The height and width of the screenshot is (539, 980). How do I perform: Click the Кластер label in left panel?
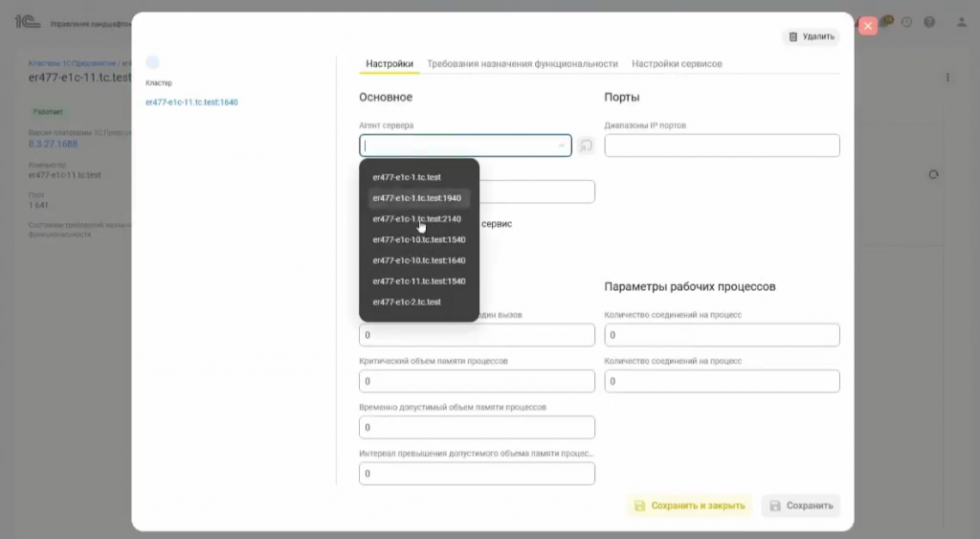(x=159, y=83)
